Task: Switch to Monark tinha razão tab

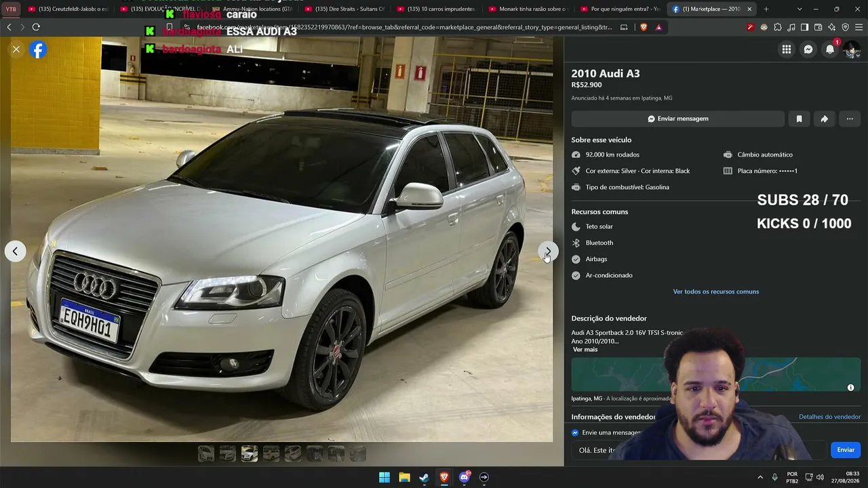Action: (x=529, y=9)
